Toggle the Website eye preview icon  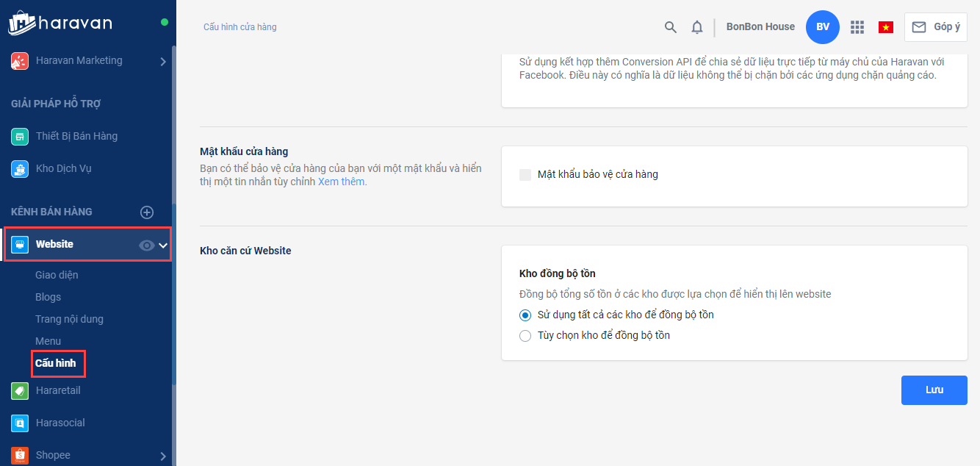[147, 245]
